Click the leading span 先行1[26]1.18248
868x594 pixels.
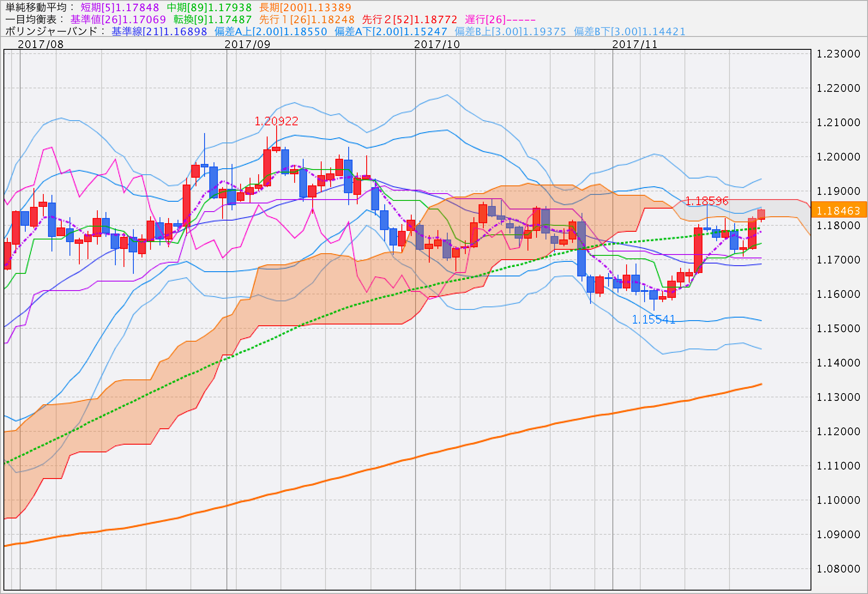pyautogui.click(x=307, y=19)
